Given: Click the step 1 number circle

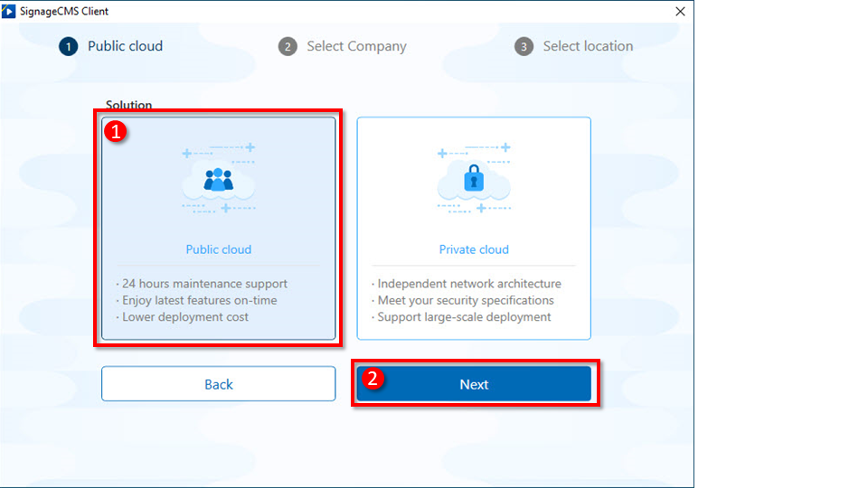Looking at the screenshot, I should coord(69,46).
